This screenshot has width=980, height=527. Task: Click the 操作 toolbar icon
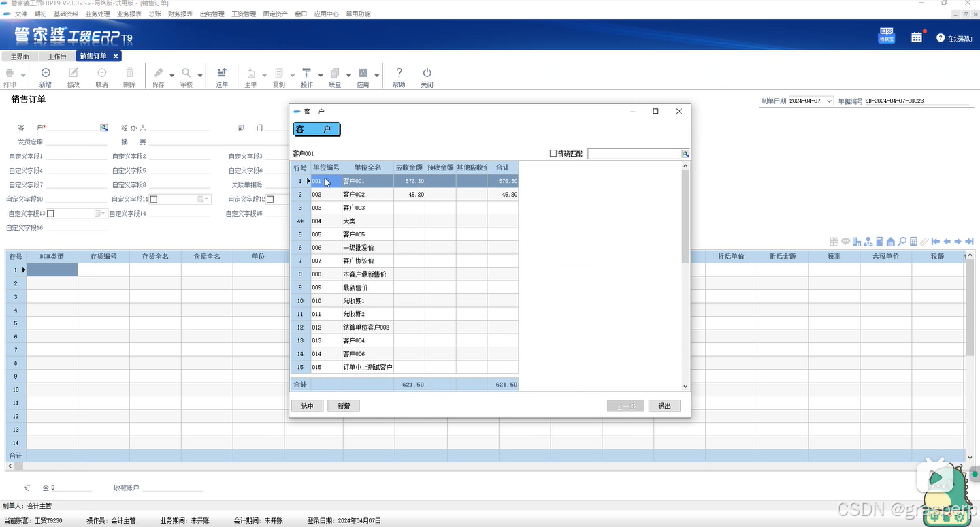307,73
